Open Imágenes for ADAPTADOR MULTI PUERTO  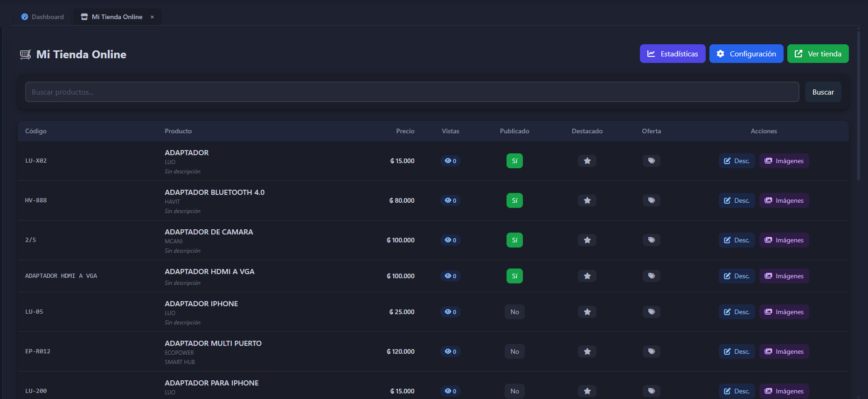784,351
